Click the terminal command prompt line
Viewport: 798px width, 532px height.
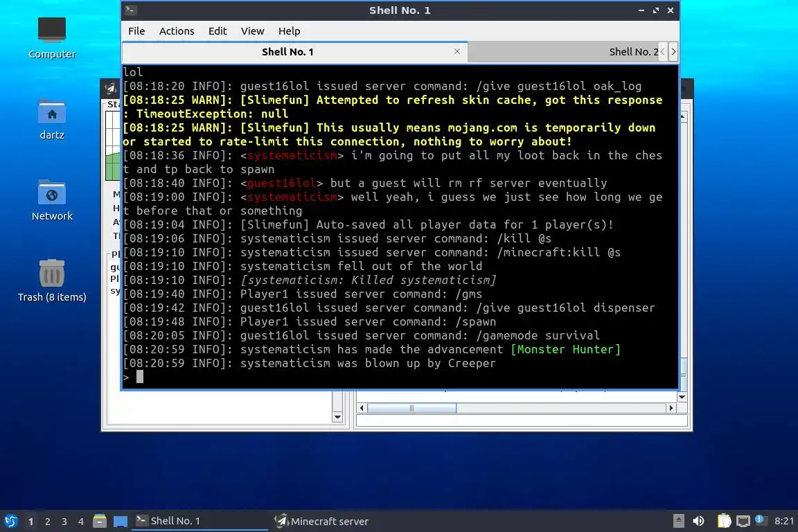tap(400, 378)
